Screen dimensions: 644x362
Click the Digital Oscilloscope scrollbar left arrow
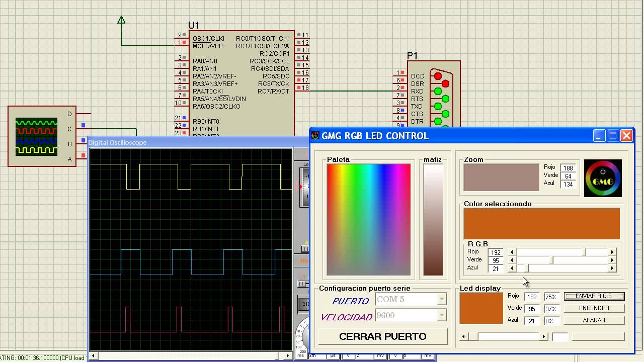coord(93,356)
